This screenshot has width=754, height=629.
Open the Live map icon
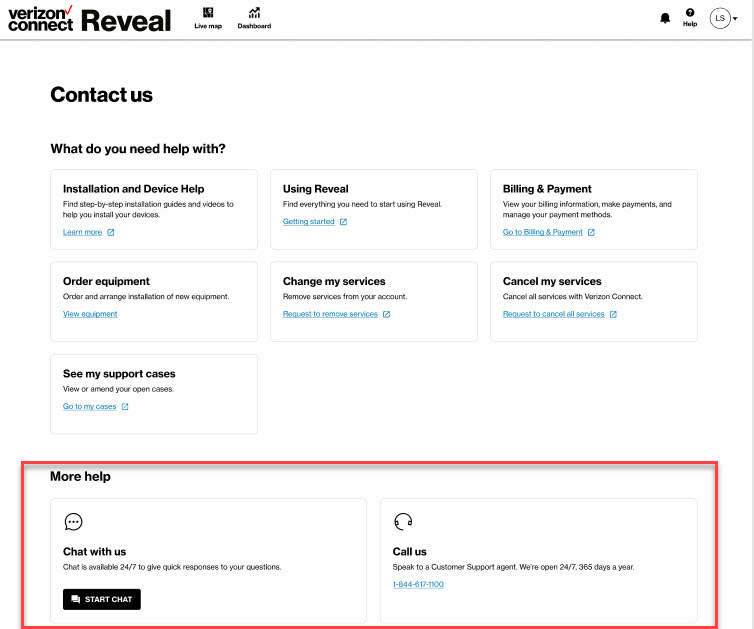point(208,13)
